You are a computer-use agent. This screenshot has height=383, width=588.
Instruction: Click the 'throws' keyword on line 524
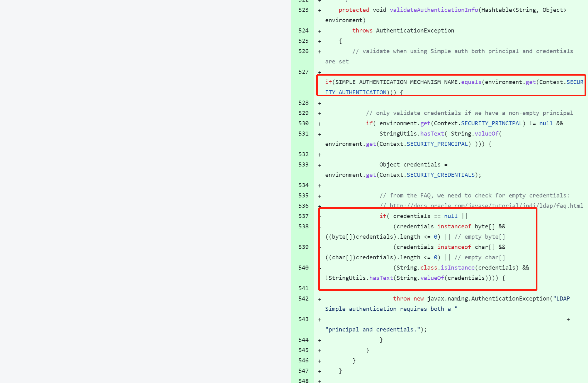(x=362, y=31)
